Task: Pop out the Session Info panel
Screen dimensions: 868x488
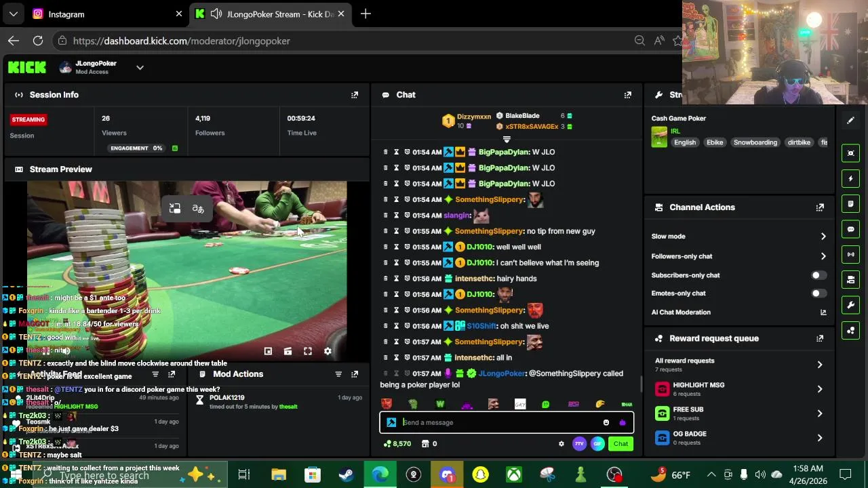Action: point(355,95)
